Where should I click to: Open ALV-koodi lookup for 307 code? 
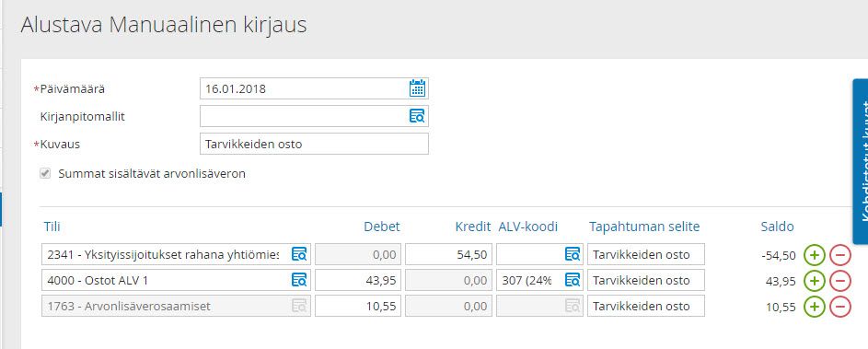coord(572,280)
